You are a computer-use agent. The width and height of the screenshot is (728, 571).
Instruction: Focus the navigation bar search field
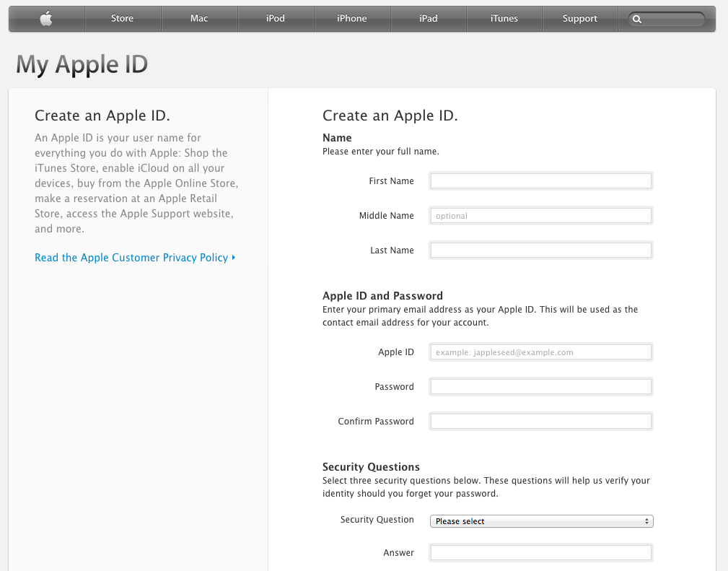coord(666,19)
